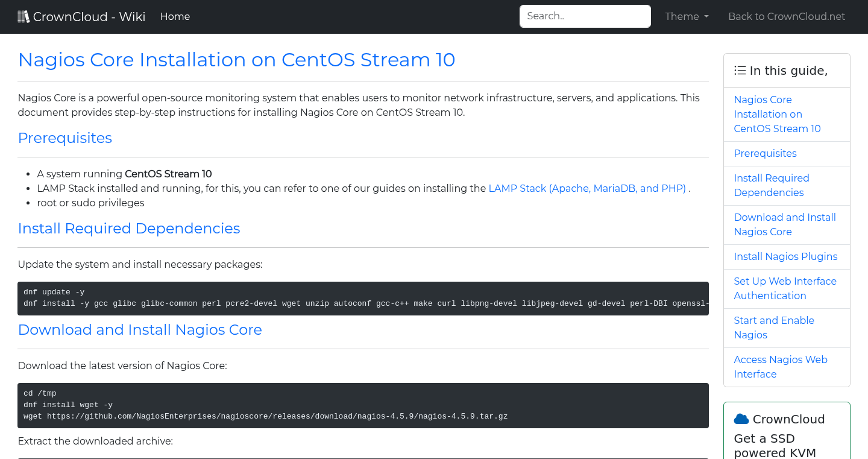Click the list icon beside 'In this guide,'
Viewport: 868px width, 459px height.
[x=740, y=70]
